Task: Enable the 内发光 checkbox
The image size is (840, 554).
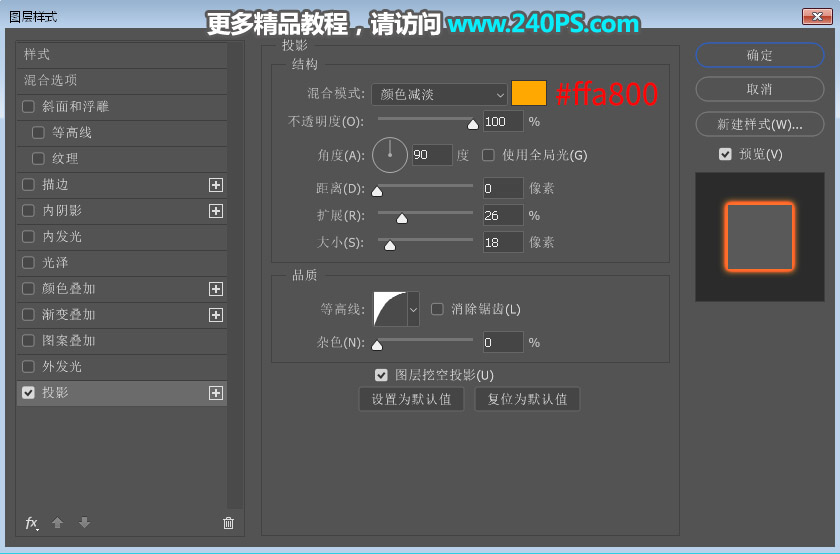Action: coord(28,236)
